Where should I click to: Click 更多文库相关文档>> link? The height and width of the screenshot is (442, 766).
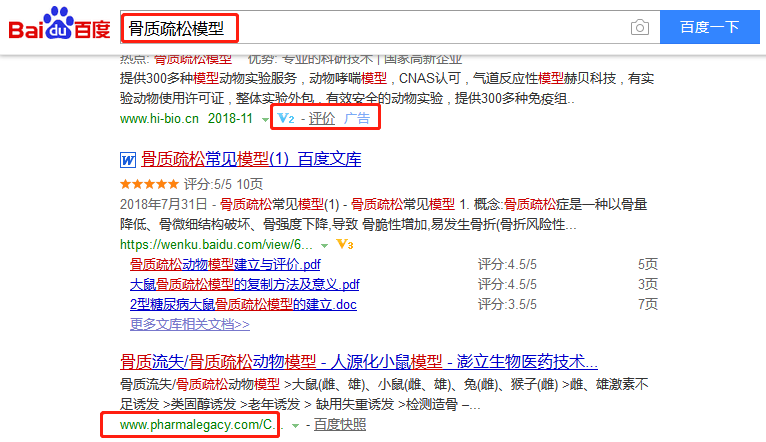[x=190, y=324]
